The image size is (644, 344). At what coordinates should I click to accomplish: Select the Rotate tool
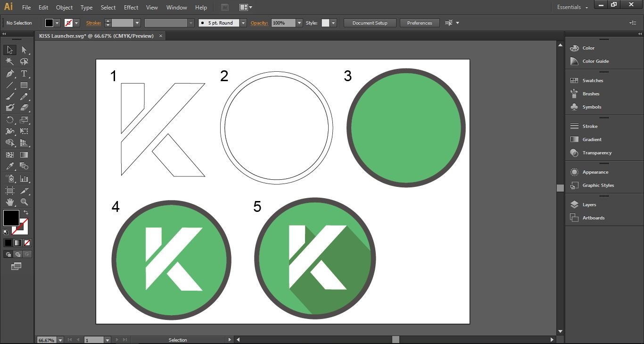[x=10, y=120]
